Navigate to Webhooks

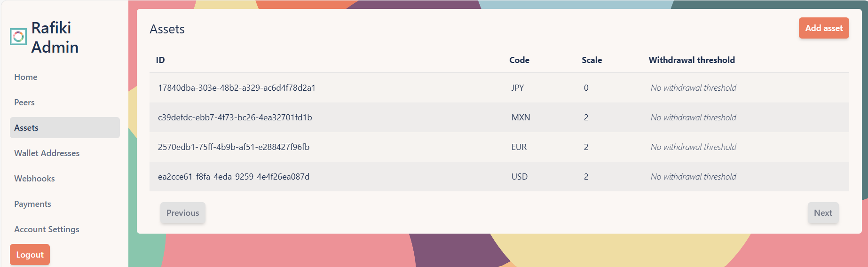pyautogui.click(x=34, y=179)
